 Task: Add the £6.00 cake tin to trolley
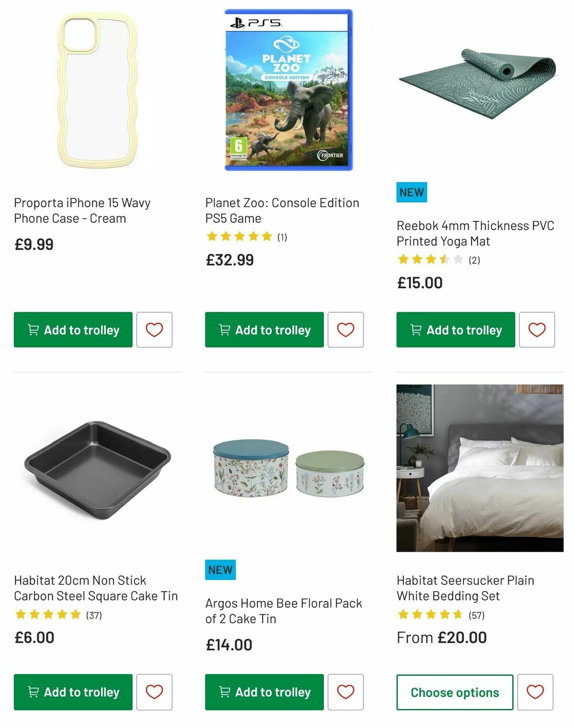tap(73, 692)
